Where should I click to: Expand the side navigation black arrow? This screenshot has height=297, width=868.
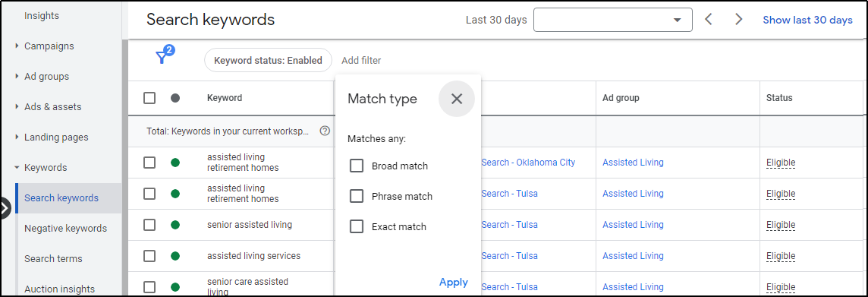click(x=5, y=208)
